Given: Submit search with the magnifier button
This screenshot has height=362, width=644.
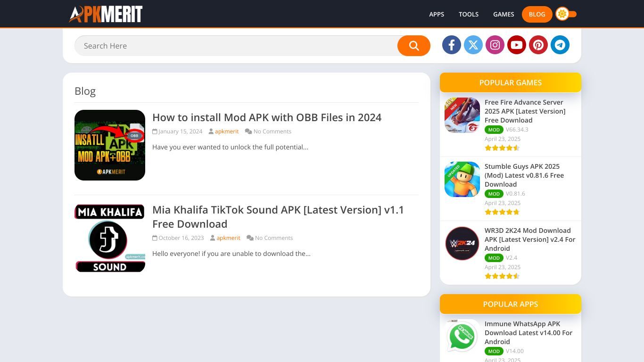Looking at the screenshot, I should [414, 46].
